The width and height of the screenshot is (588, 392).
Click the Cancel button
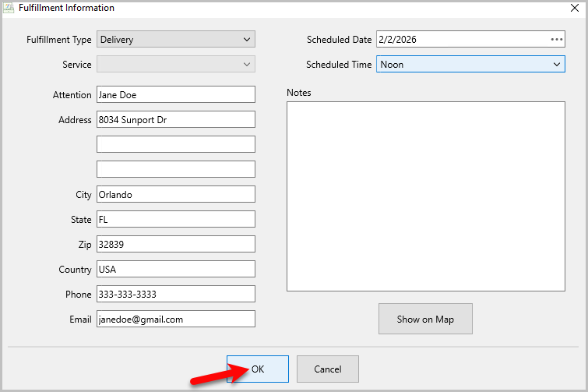(x=328, y=369)
